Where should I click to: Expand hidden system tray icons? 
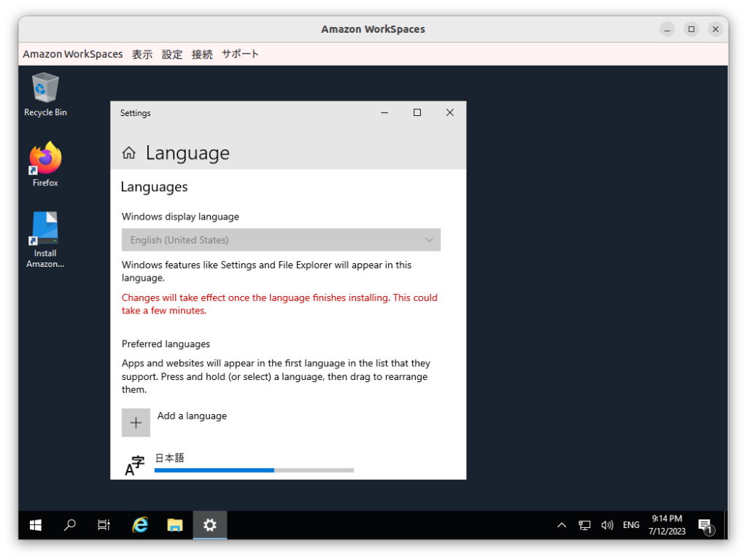click(561, 524)
